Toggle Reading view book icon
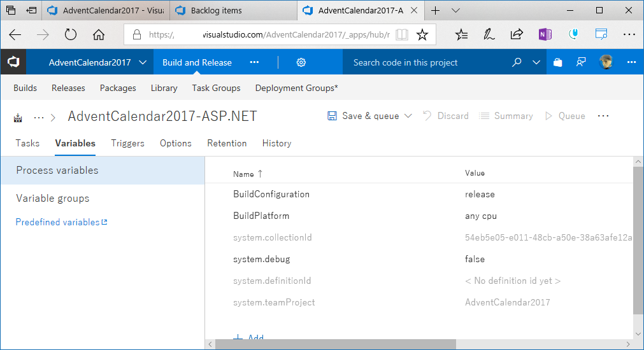This screenshot has height=350, width=644. (402, 34)
